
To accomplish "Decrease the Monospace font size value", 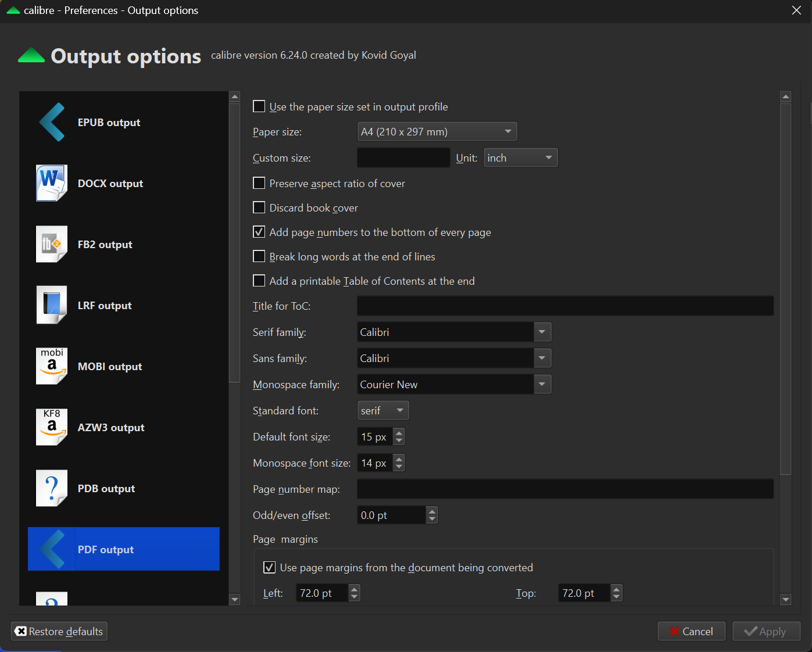I will [399, 467].
